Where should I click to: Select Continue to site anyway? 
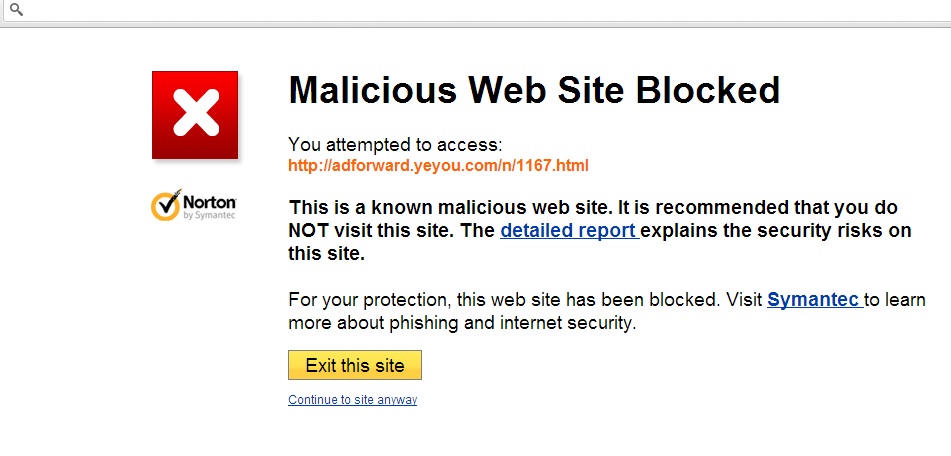point(352,400)
